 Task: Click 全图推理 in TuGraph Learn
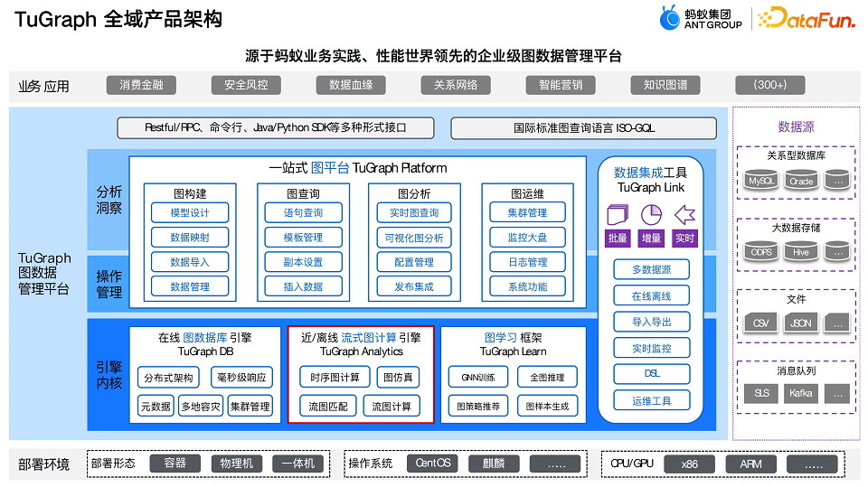point(548,378)
